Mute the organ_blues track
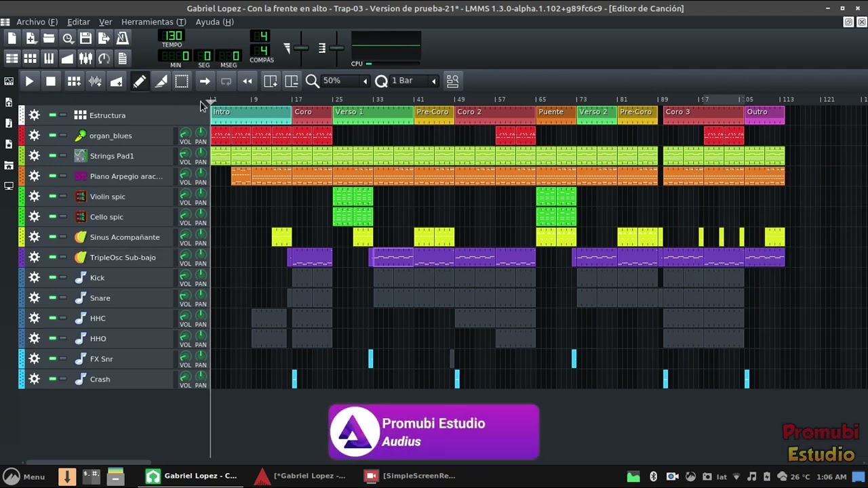This screenshot has width=868, height=488. pyautogui.click(x=52, y=136)
